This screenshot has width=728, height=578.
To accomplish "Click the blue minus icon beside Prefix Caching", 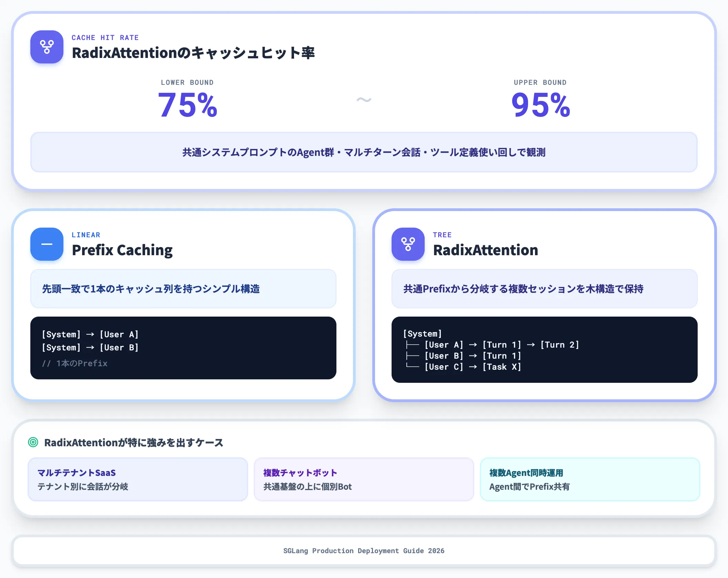I will (47, 244).
